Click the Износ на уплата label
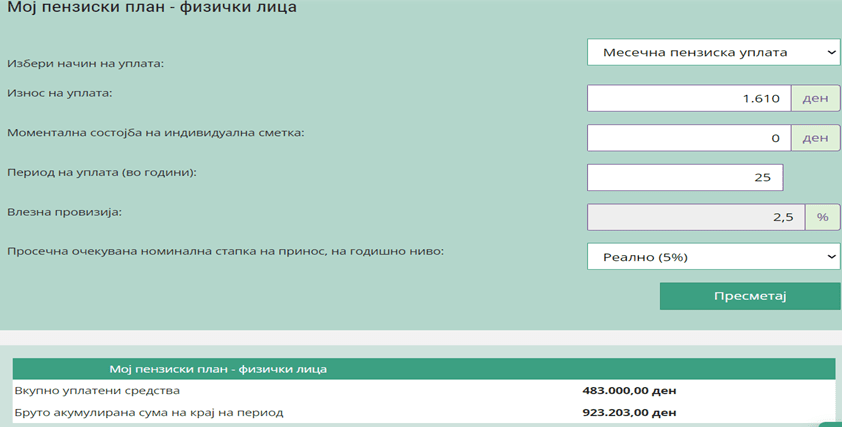Screen dimensions: 842x427 point(60,93)
